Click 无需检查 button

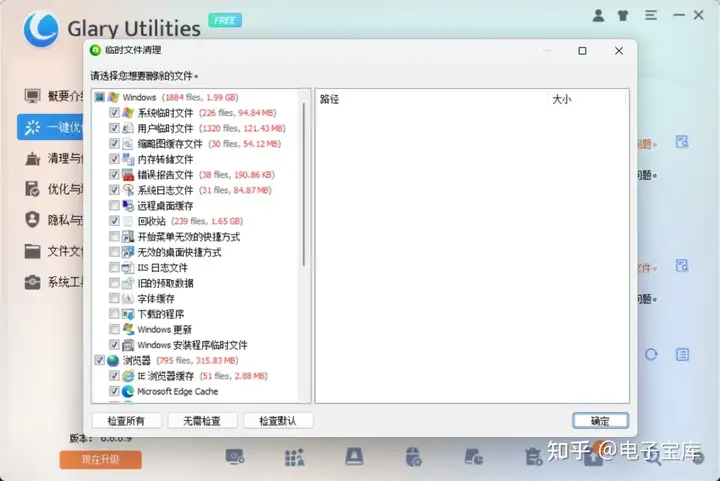202,420
